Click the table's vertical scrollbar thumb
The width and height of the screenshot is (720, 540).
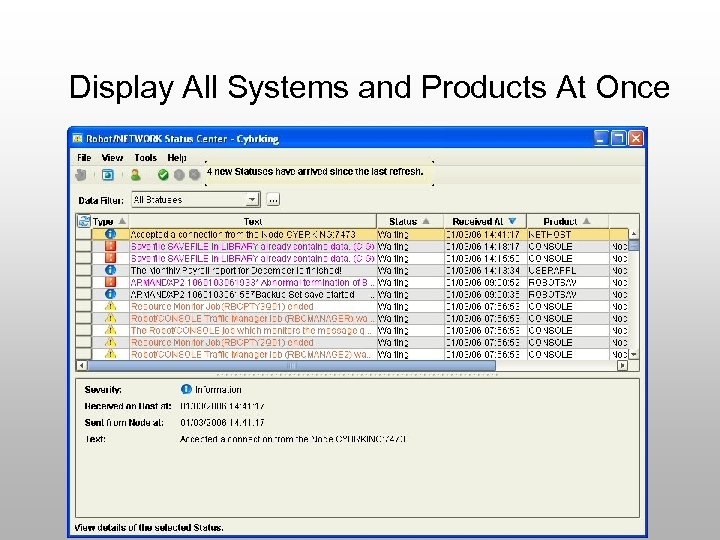[634, 246]
